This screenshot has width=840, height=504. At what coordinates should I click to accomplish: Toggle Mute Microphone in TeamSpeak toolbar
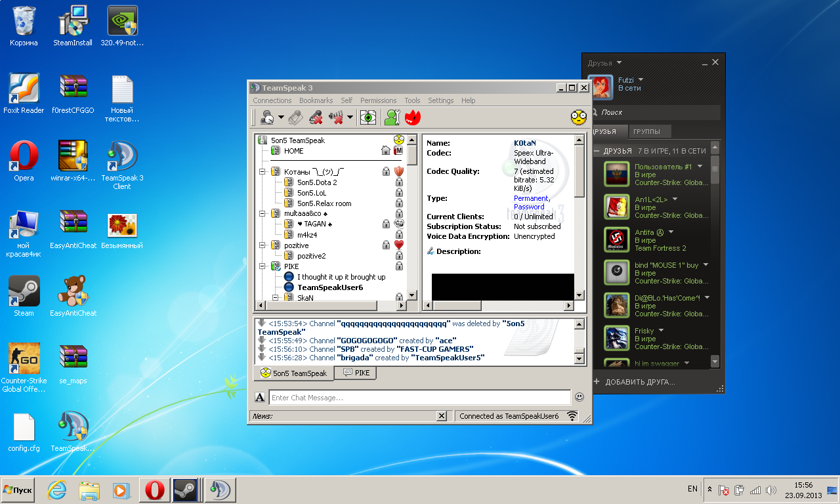[316, 117]
